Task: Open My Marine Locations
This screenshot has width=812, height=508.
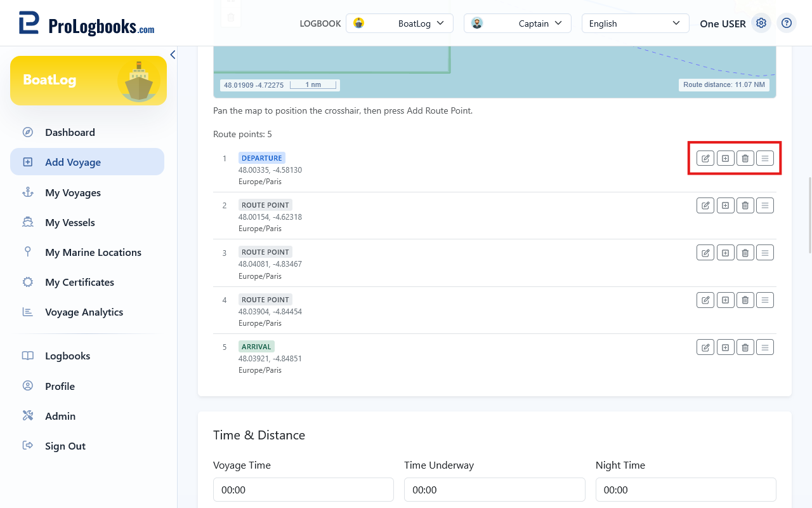Action: coord(87,252)
